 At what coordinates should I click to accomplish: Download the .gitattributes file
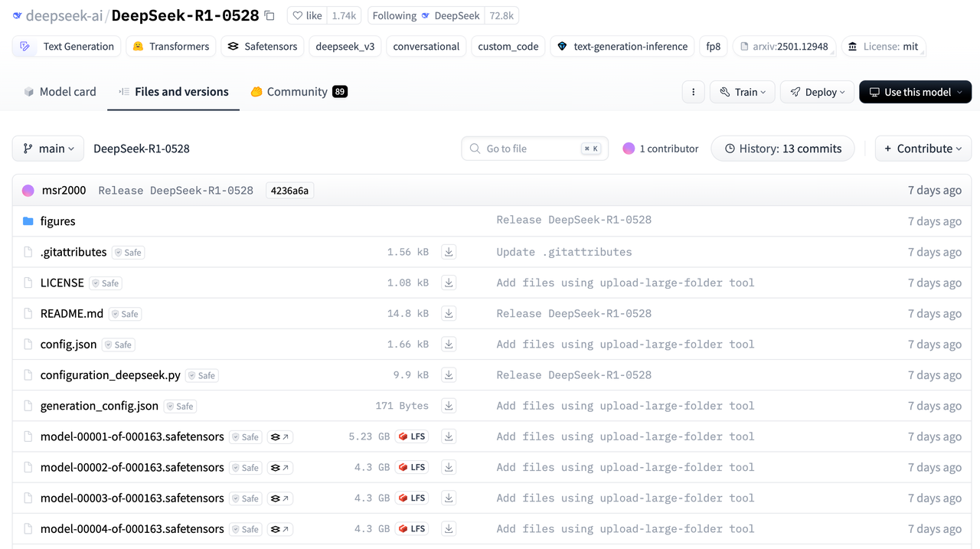point(449,252)
